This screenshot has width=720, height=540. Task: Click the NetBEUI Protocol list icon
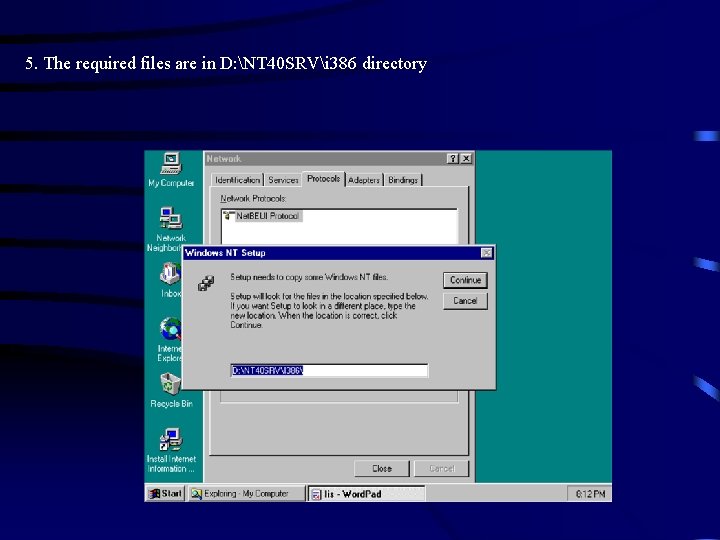pos(229,215)
